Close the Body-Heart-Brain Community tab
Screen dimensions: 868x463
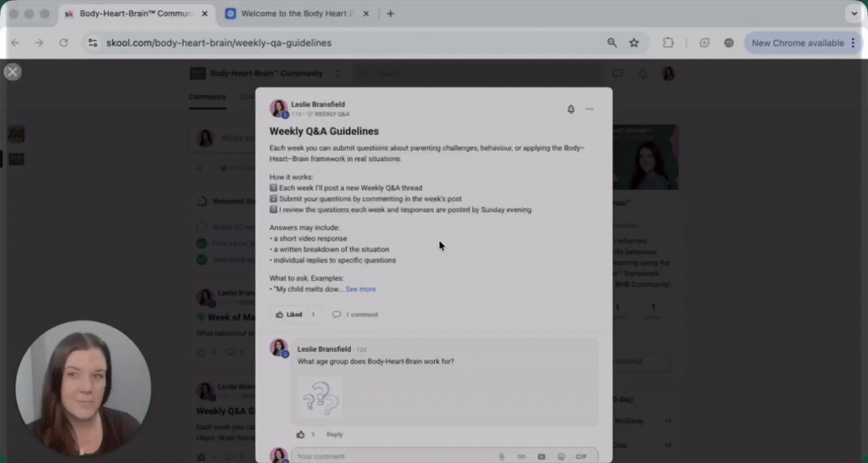click(x=204, y=14)
